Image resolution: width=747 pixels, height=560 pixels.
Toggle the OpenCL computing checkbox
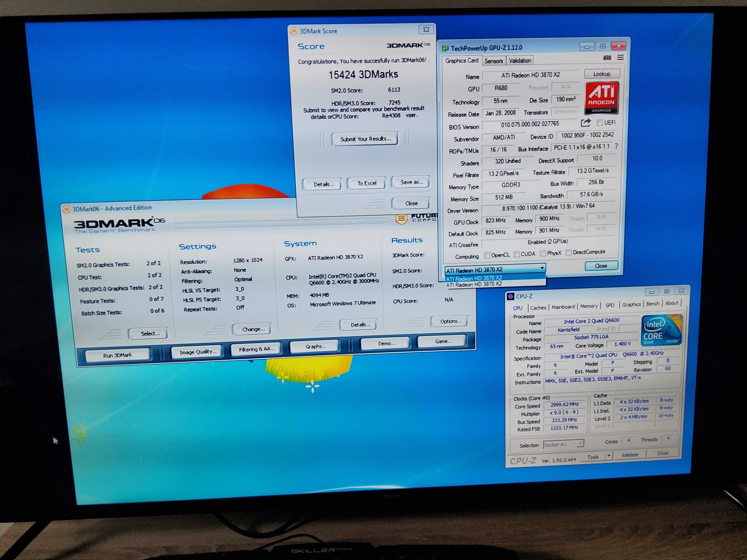tap(487, 255)
